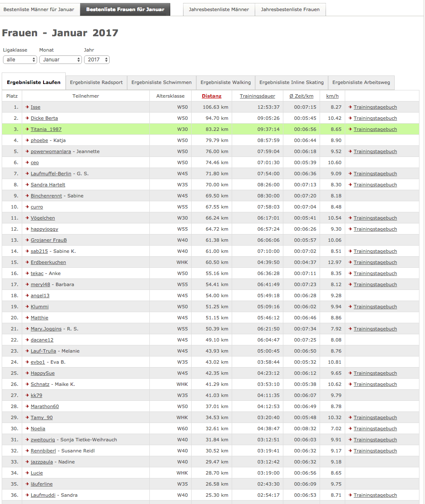Screen dimensions: 425x504
Task: Click arrow icon beside Titania_1987's Trainingstagebuch
Action: click(350, 129)
